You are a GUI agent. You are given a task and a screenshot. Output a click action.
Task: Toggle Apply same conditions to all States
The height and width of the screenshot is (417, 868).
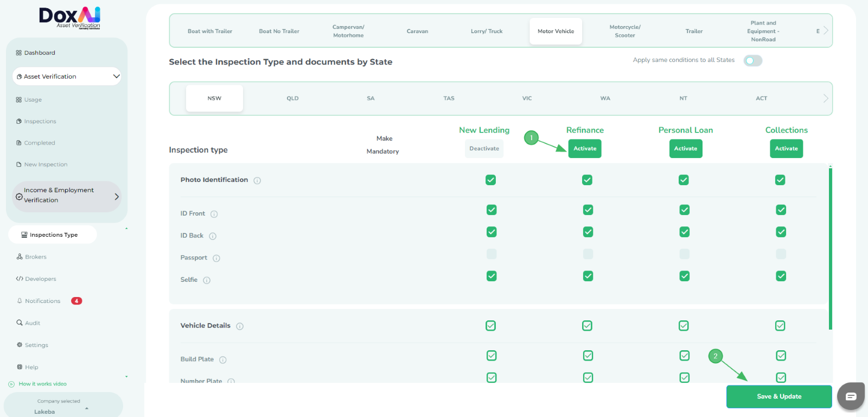tap(752, 60)
